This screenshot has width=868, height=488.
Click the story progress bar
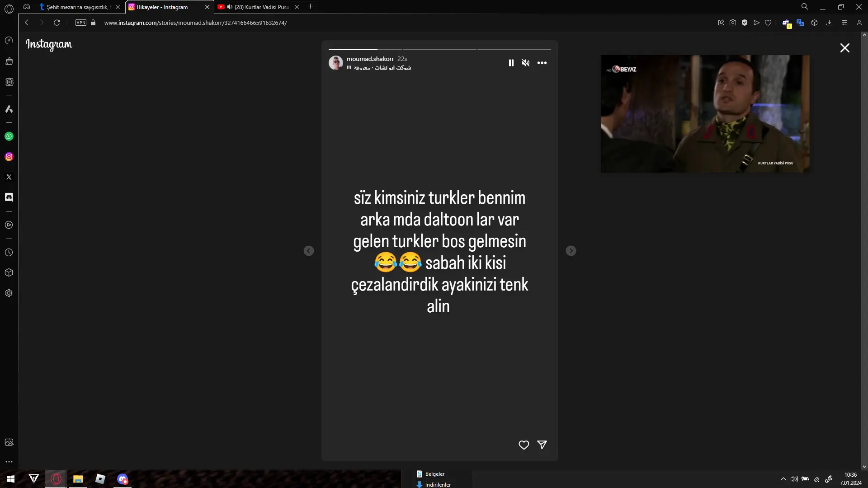[439, 49]
